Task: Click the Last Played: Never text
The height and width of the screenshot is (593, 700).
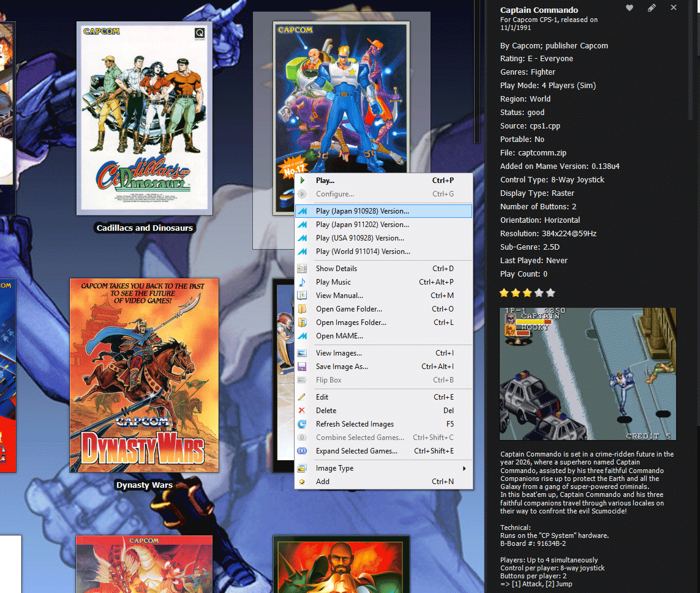Action: tap(533, 260)
